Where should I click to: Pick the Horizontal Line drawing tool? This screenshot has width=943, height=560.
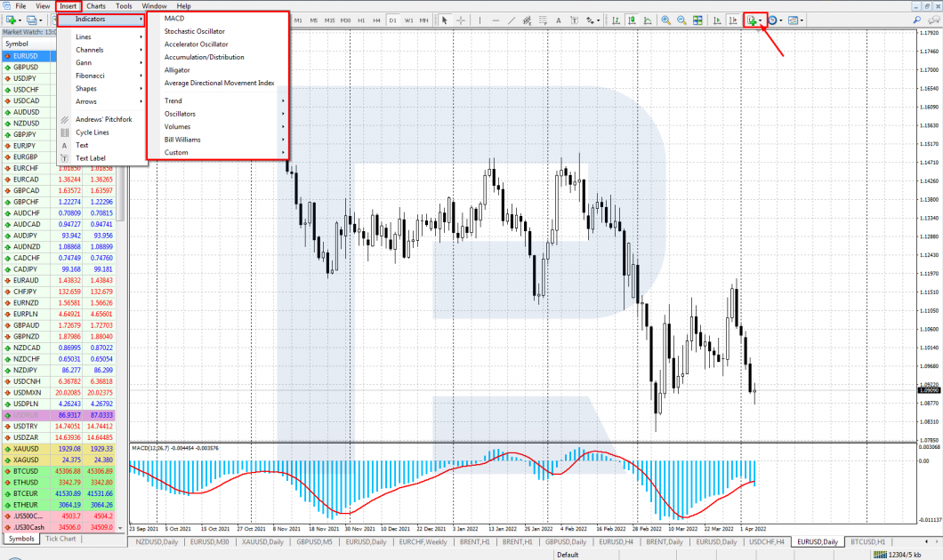(x=496, y=20)
